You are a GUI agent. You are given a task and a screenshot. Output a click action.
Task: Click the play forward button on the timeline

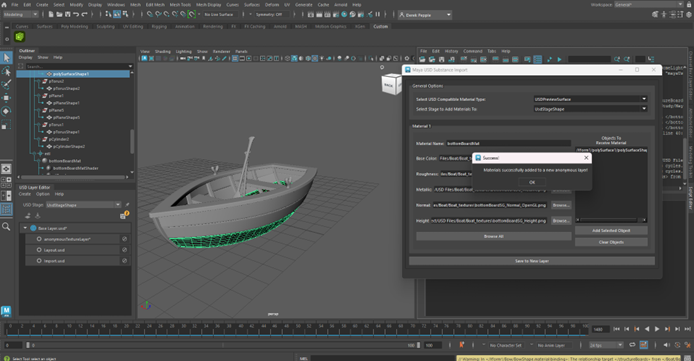[657, 329]
